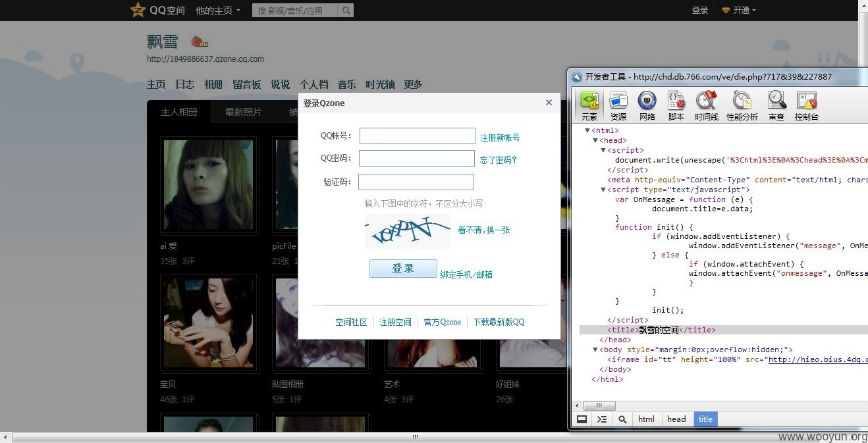Click the 下载最新版QQ link
The width and height of the screenshot is (868, 443).
(499, 322)
